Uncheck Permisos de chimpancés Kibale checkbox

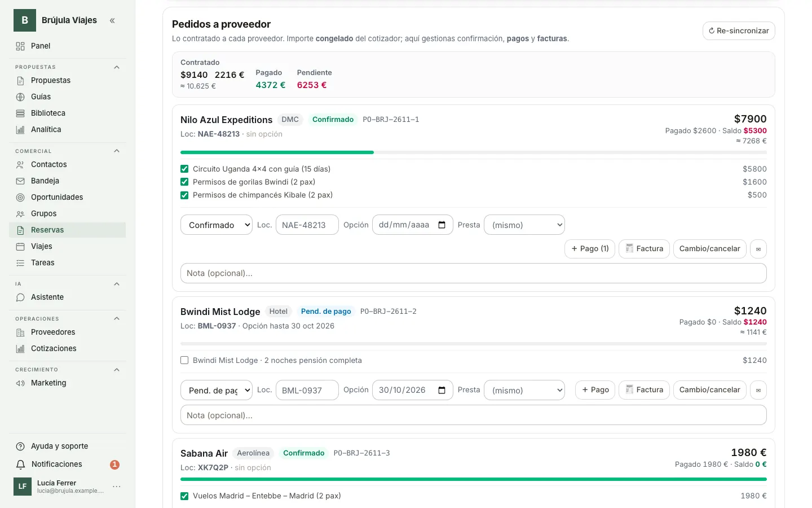click(184, 195)
